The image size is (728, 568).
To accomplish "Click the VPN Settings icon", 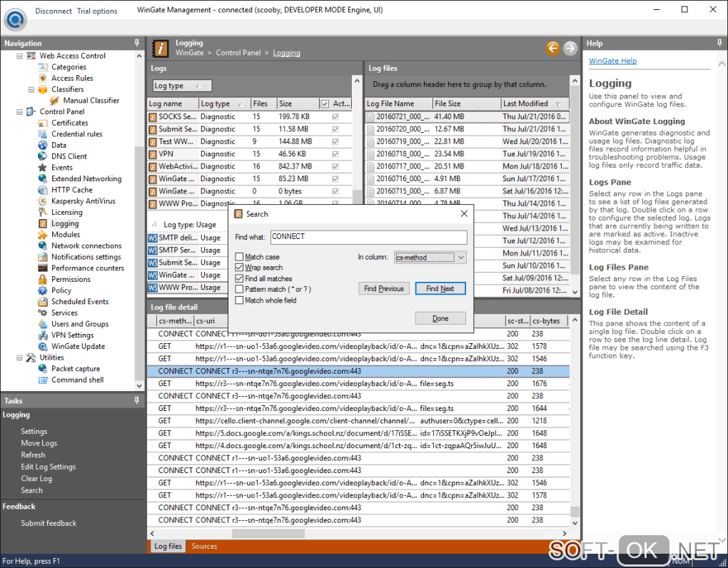I will click(x=43, y=335).
